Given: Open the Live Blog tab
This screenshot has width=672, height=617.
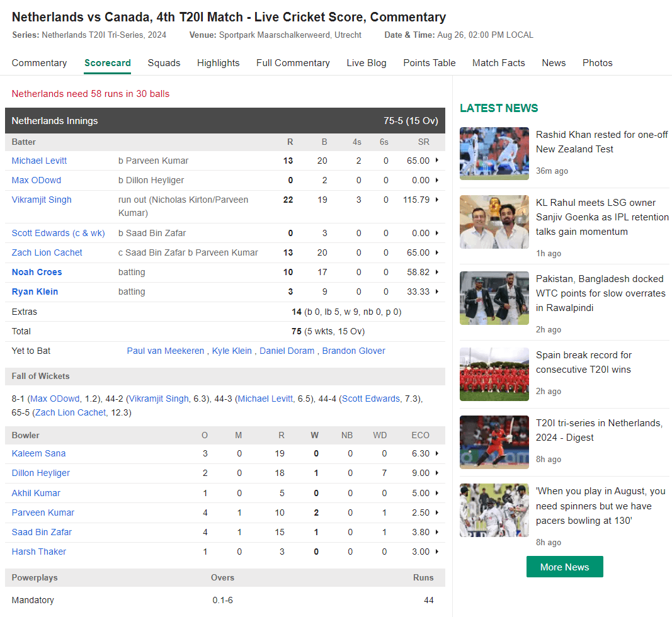Looking at the screenshot, I should 367,63.
